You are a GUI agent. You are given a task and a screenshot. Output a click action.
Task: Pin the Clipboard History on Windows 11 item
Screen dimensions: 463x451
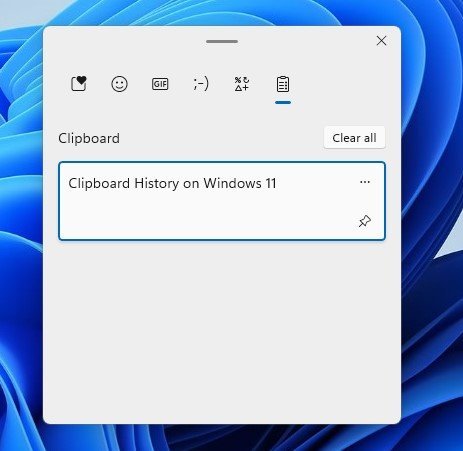tap(365, 221)
